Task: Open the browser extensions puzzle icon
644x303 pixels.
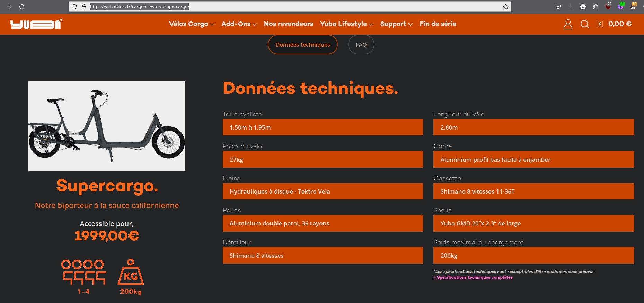Action: 596,7
